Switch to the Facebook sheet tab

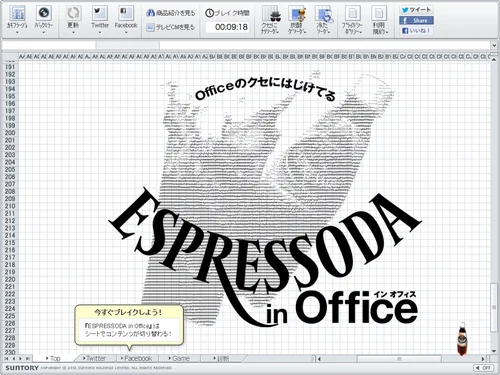tap(136, 358)
